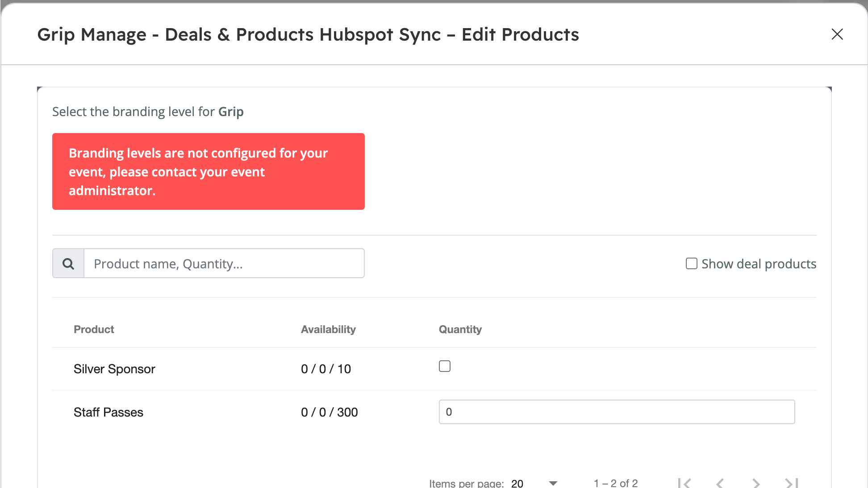The image size is (868, 488).
Task: Select the Staff Passes product name
Action: [108, 412]
